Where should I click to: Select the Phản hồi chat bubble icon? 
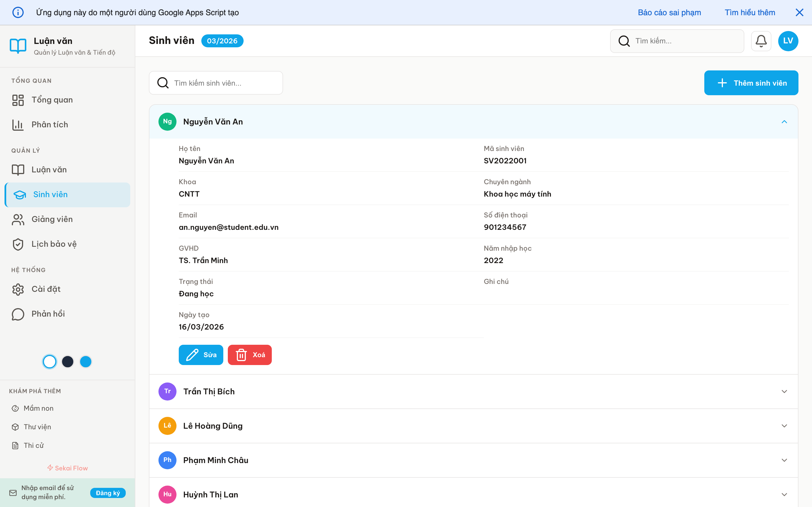(18, 314)
